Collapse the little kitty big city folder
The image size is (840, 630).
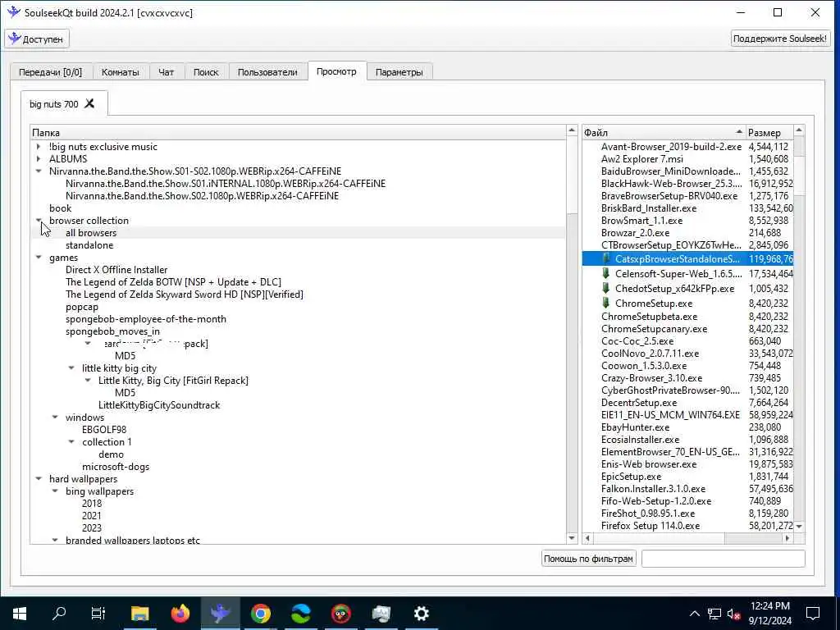71,368
